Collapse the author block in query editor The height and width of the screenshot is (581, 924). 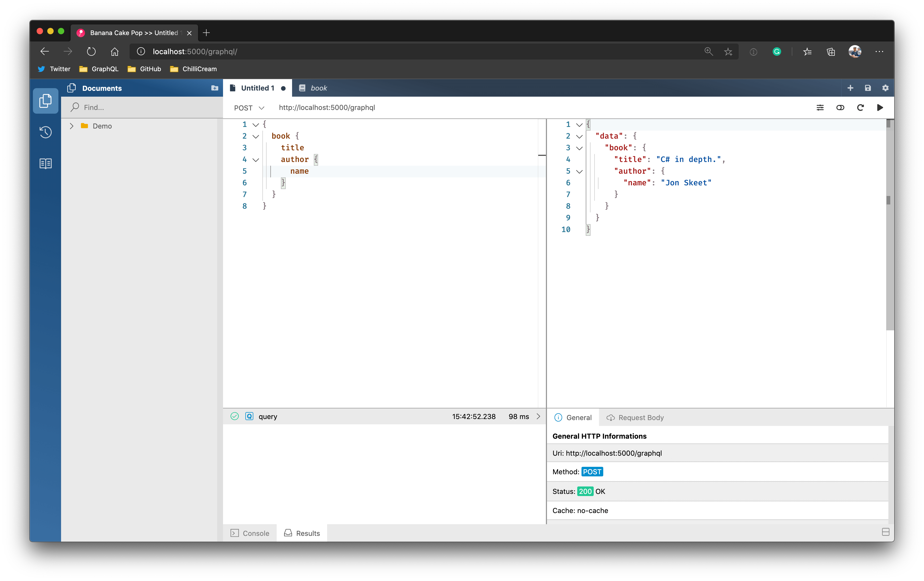pyautogui.click(x=255, y=160)
